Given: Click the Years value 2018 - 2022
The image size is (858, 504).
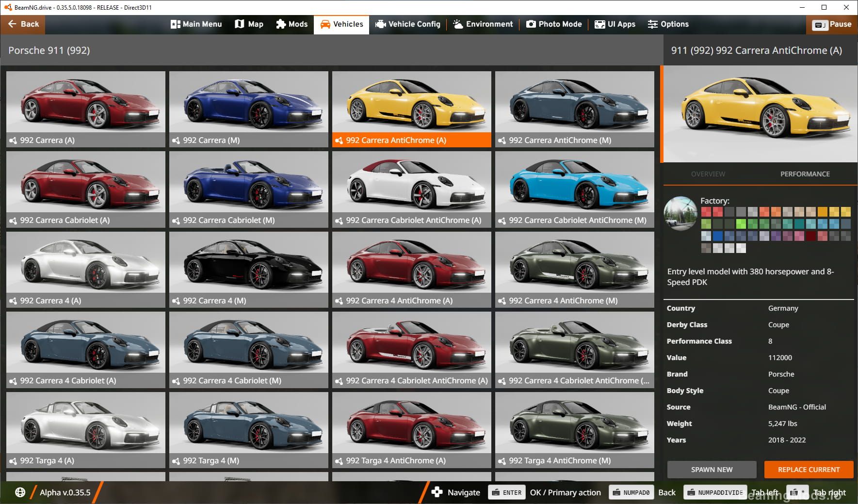Looking at the screenshot, I should click(x=787, y=440).
